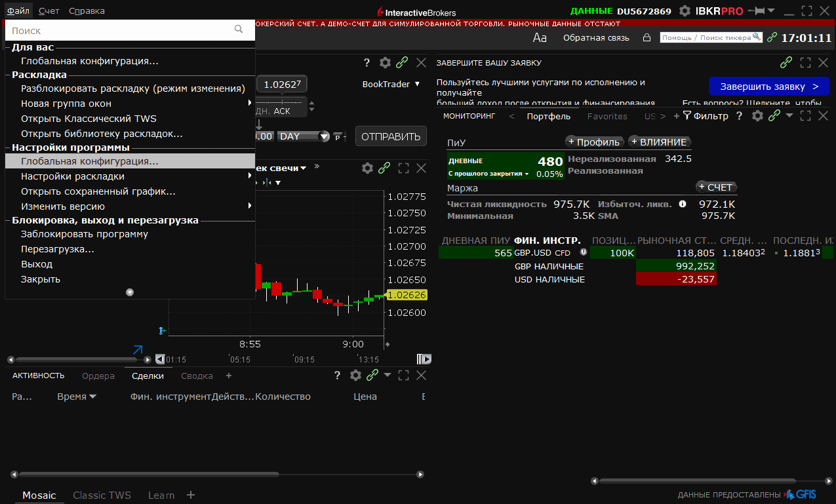Viewport: 836px width, 504px height.
Task: Click the Активность panel horizontal scrollbar
Action: click(x=149, y=474)
